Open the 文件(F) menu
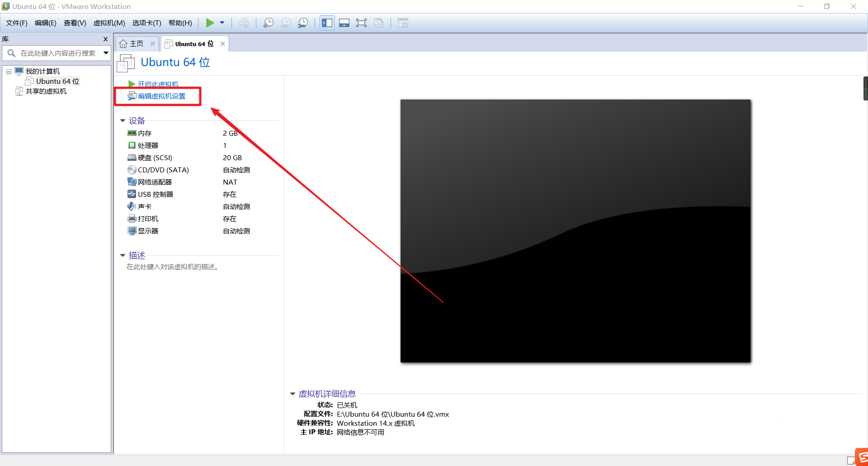This screenshot has height=466, width=868. coord(17,23)
